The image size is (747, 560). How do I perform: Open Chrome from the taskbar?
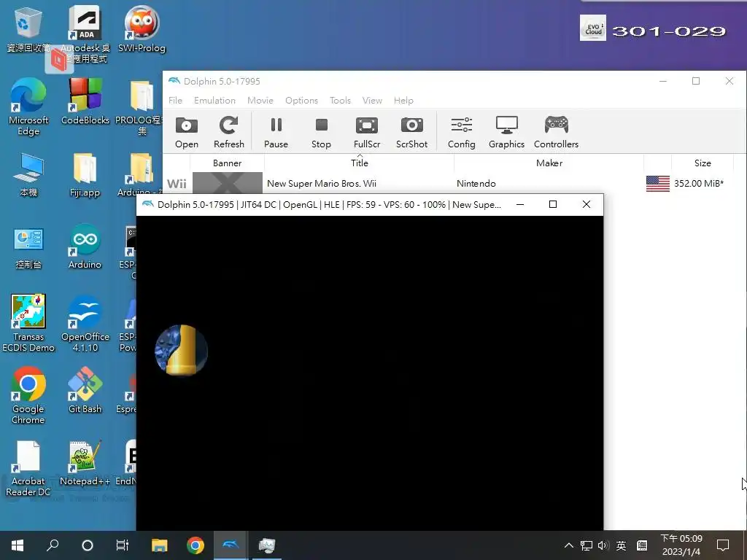point(196,545)
